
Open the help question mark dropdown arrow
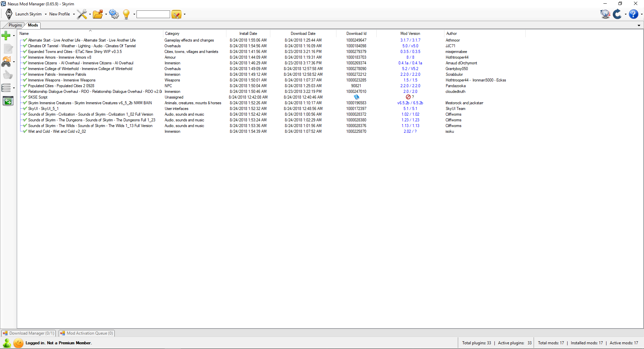[641, 14]
